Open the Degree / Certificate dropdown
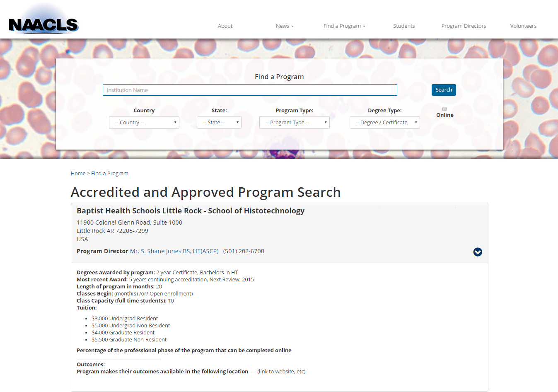Viewport: 558px width, 392px height. coord(385,123)
